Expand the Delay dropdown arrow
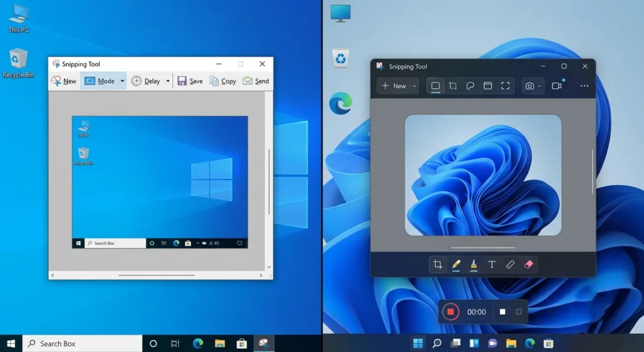644x352 pixels. [x=167, y=81]
